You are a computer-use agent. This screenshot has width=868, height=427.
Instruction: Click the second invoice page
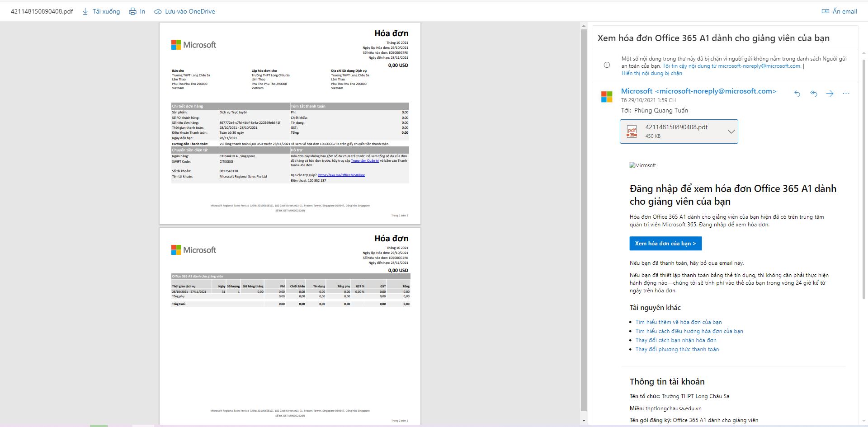coord(290,326)
